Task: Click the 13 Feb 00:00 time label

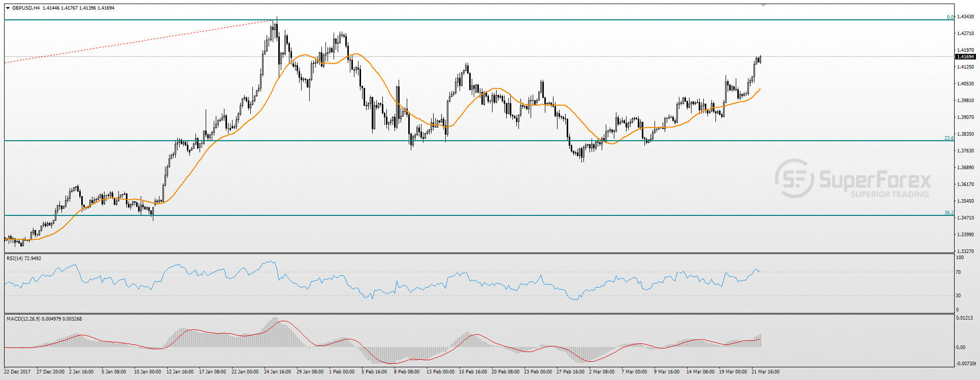Action: tap(440, 372)
